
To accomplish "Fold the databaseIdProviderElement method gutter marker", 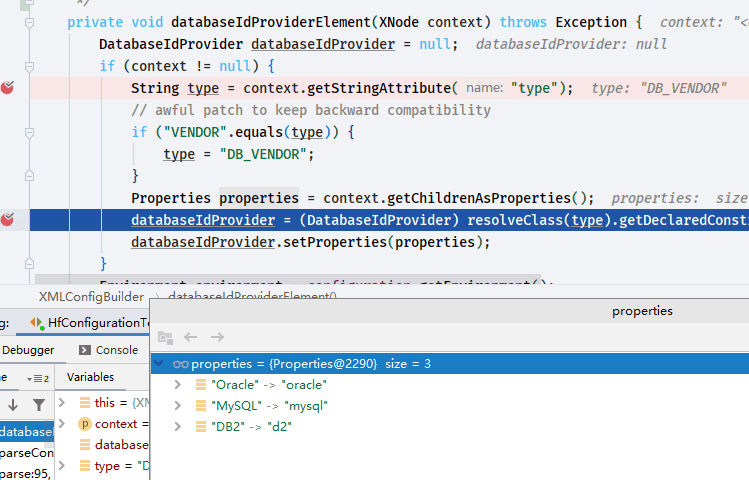I will [x=29, y=22].
